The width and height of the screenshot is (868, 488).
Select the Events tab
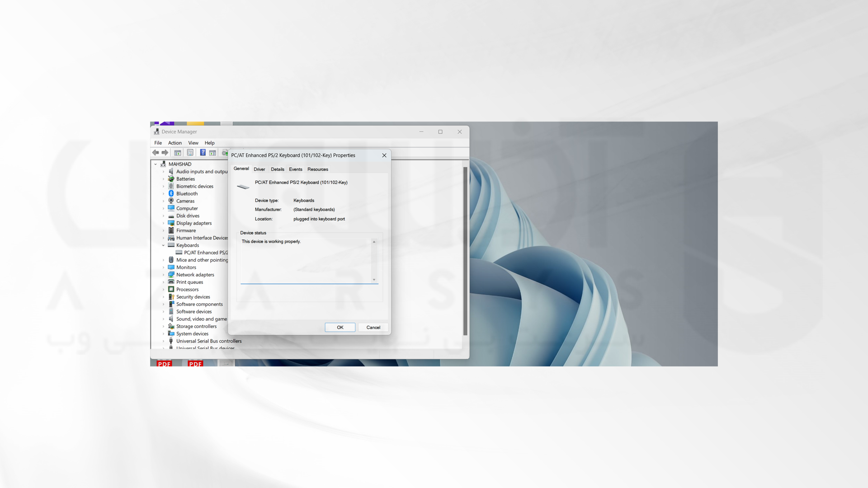pyautogui.click(x=295, y=169)
